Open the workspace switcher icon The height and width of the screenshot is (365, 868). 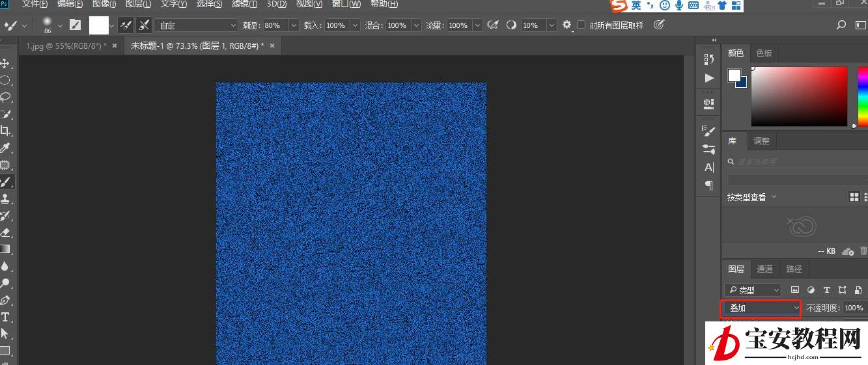coord(861,25)
